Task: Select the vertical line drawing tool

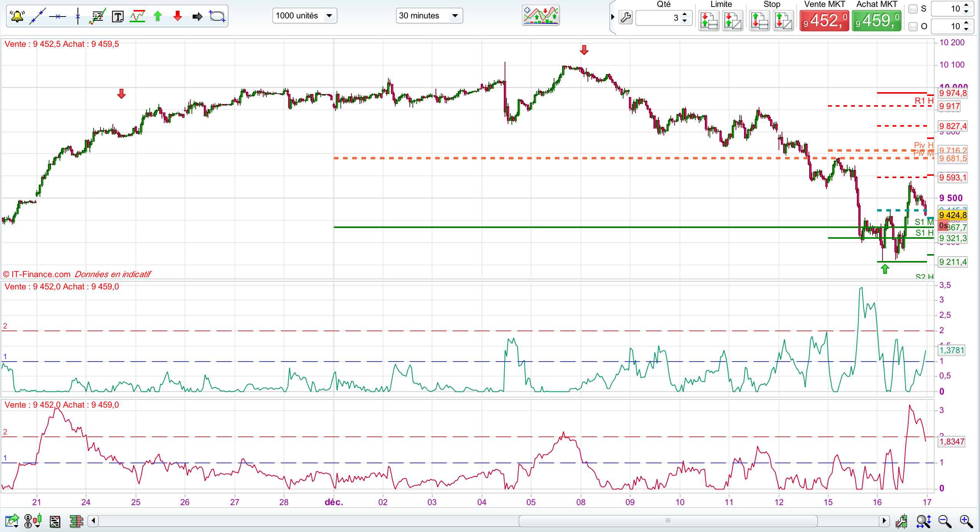Action: pos(78,16)
